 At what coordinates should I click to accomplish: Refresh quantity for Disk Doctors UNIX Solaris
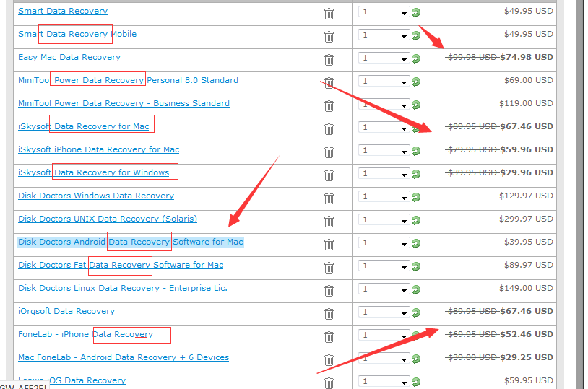(416, 221)
